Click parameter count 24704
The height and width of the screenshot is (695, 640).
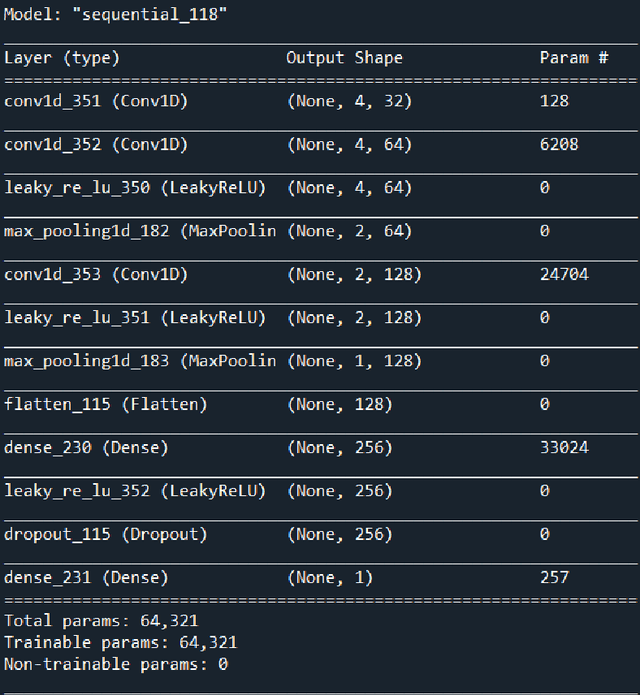[564, 274]
